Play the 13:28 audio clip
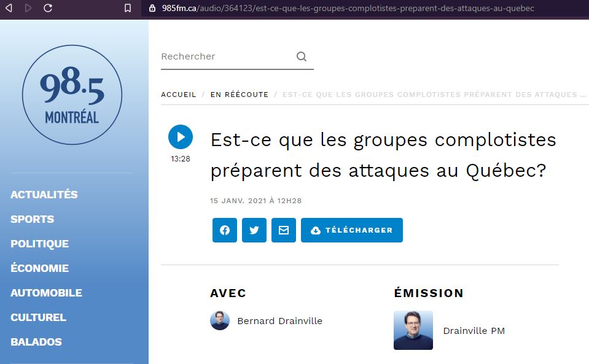Image resolution: width=589 pixels, height=364 pixels. pos(181,137)
